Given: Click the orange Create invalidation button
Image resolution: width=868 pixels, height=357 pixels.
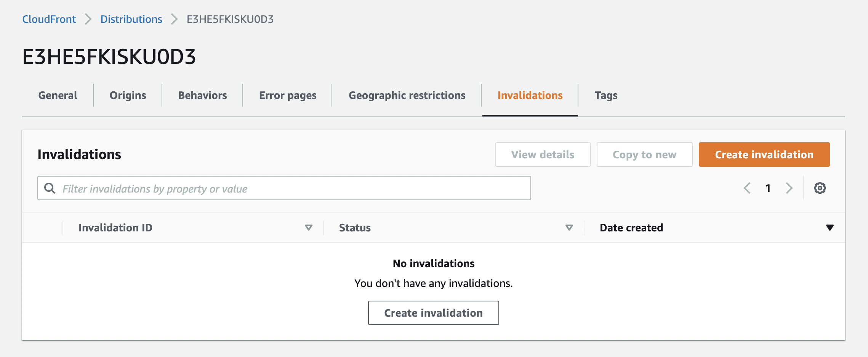Looking at the screenshot, I should [x=764, y=155].
